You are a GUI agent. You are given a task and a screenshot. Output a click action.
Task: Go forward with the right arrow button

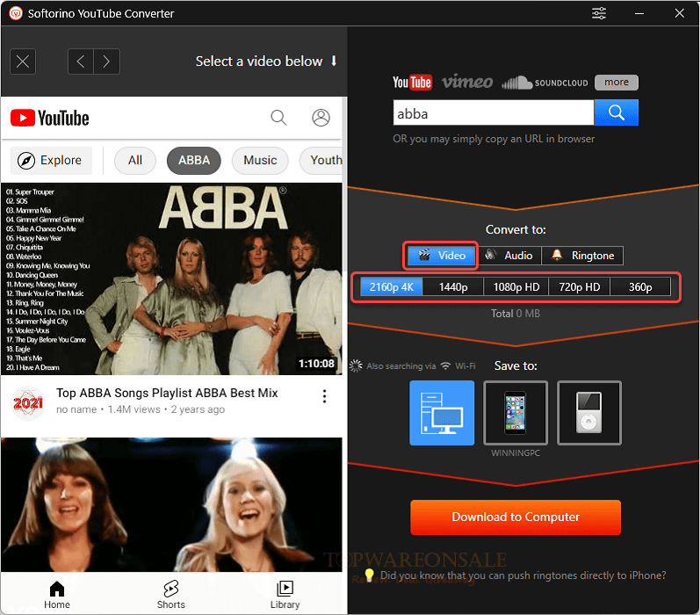[x=106, y=61]
